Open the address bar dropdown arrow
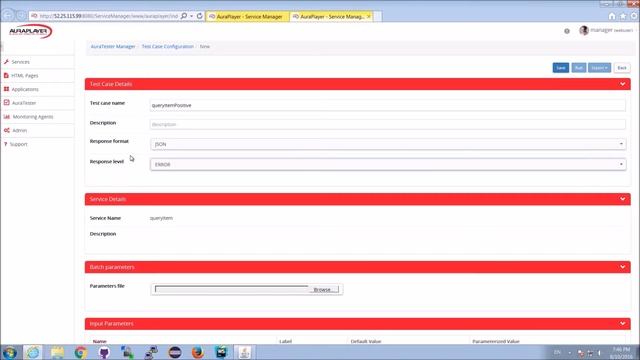 (191, 16)
